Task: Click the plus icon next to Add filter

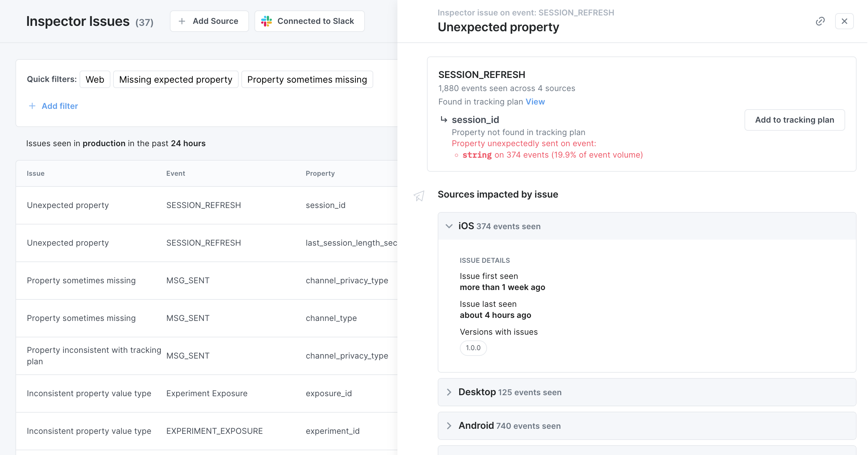Action: (32, 106)
